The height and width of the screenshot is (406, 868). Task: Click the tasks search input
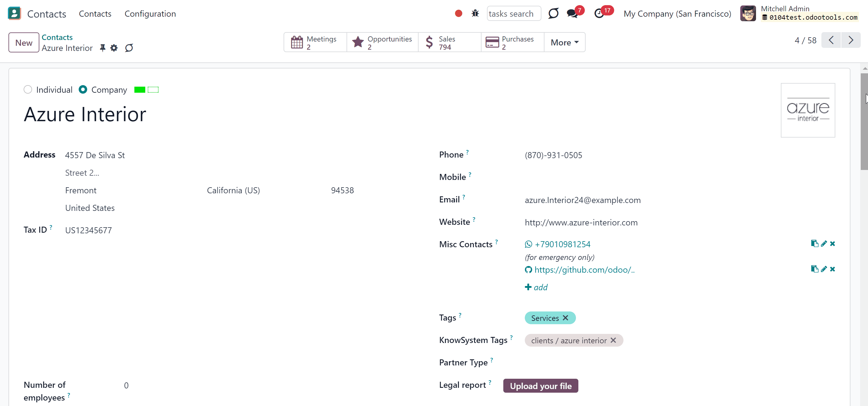(x=514, y=14)
